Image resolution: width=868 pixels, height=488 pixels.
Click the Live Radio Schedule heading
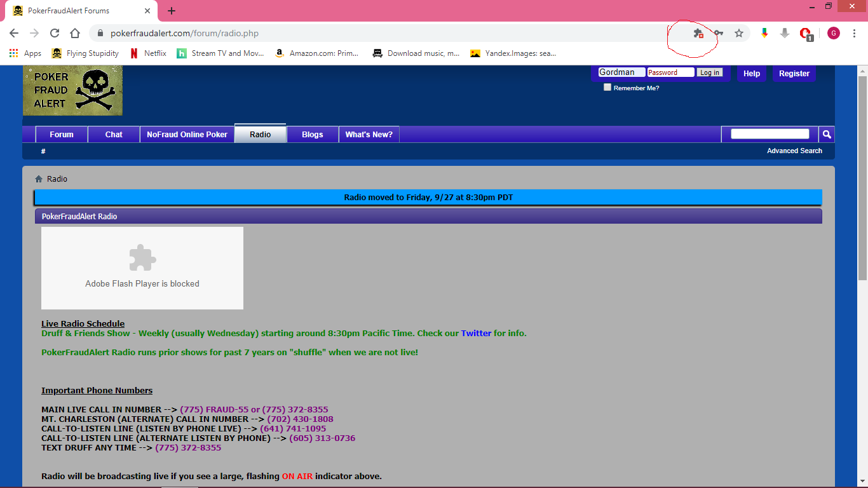coord(83,323)
